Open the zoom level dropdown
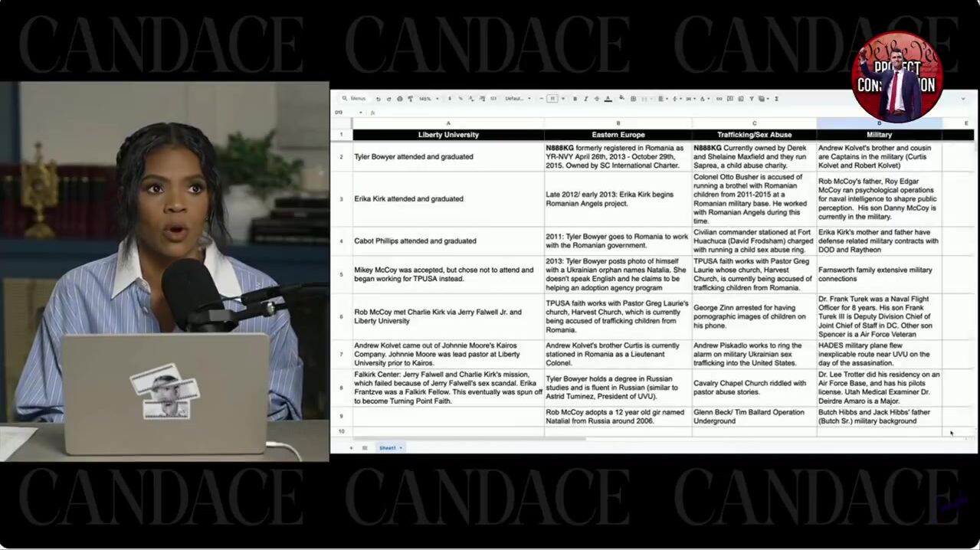 pyautogui.click(x=427, y=99)
